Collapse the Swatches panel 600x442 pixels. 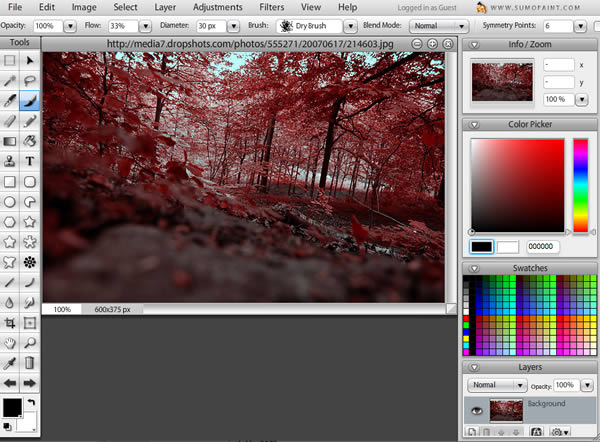[474, 268]
